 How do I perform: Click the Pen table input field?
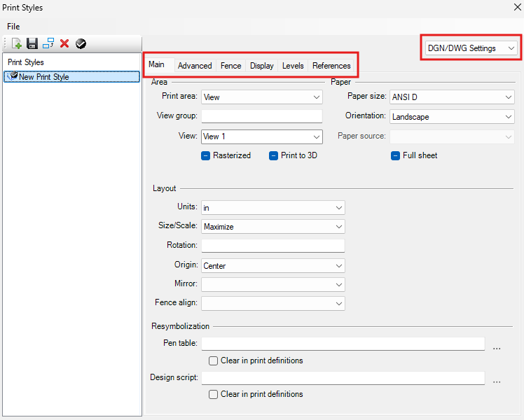point(343,344)
